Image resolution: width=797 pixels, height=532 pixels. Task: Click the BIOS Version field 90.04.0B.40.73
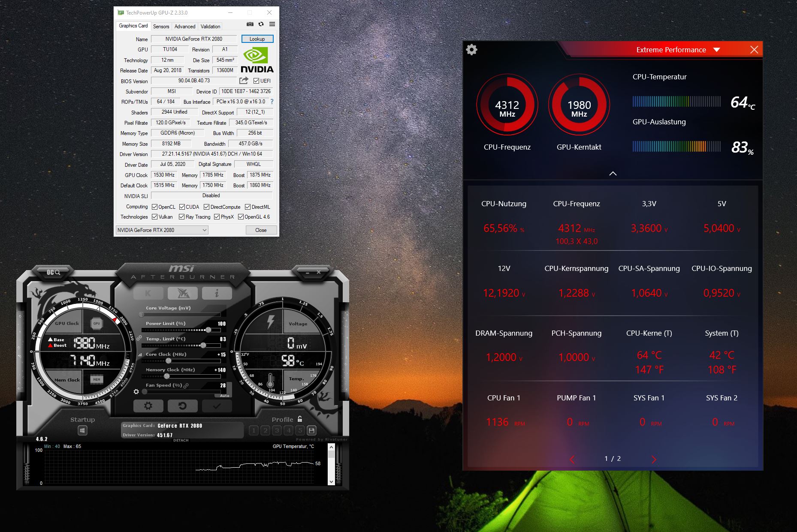click(194, 81)
